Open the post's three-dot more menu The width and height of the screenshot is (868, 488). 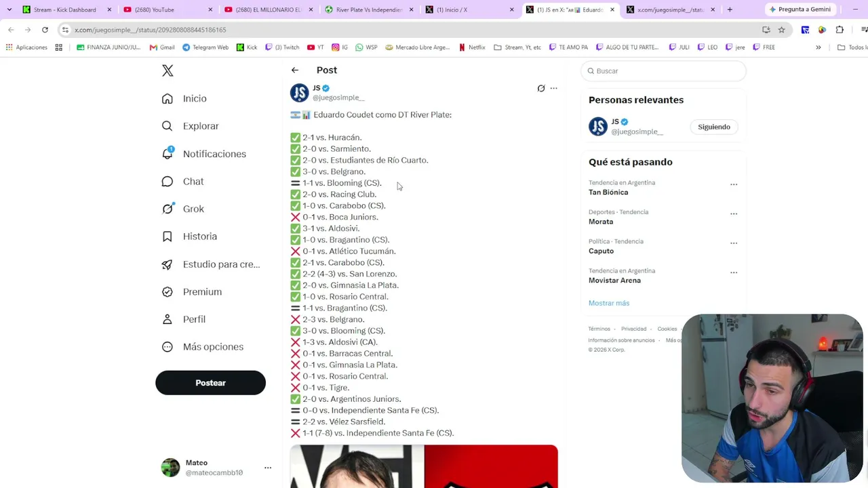(553, 88)
